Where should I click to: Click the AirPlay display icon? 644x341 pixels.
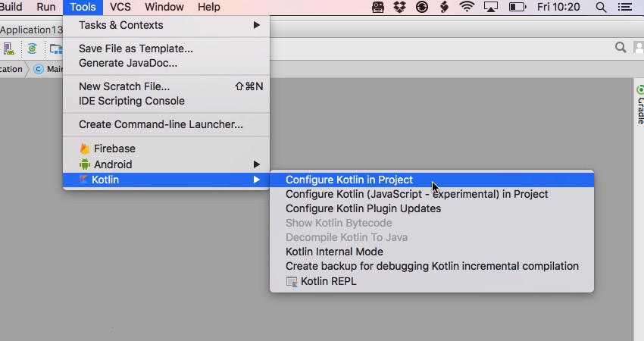point(491,7)
